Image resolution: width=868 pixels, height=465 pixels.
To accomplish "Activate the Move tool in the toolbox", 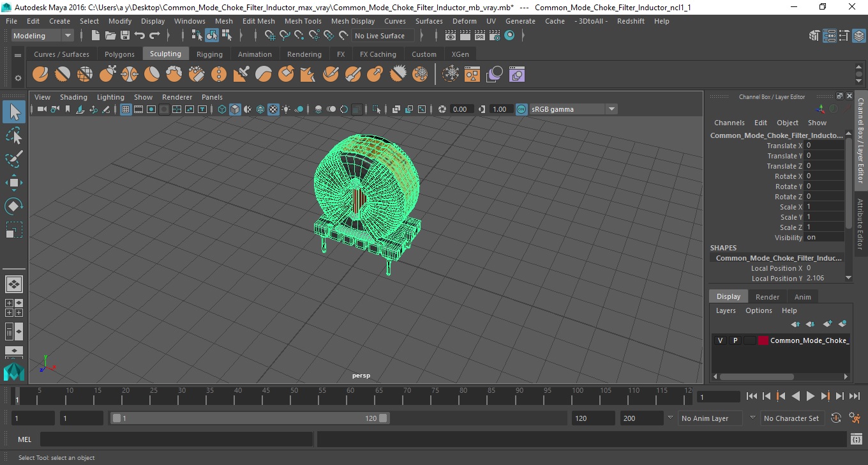I will tap(14, 183).
